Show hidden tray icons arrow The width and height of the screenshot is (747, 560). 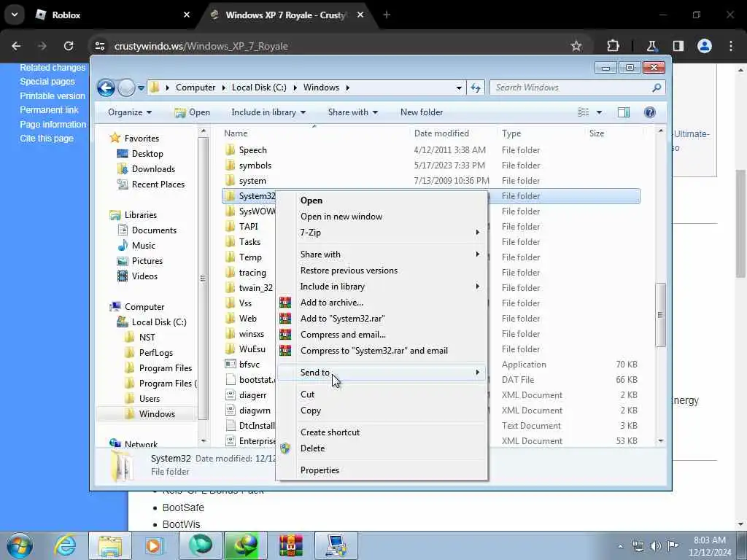(620, 547)
